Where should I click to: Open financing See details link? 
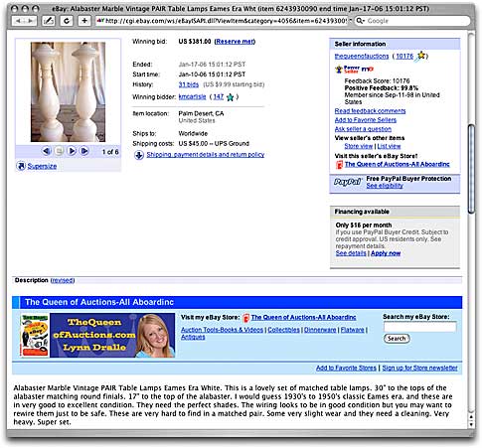pyautogui.click(x=351, y=253)
